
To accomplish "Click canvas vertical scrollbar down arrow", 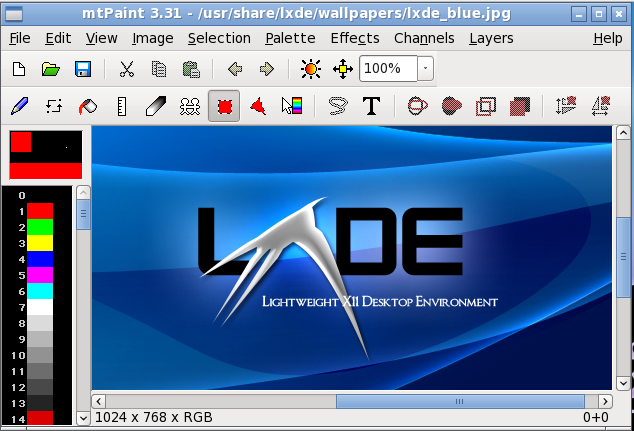I will point(623,383).
